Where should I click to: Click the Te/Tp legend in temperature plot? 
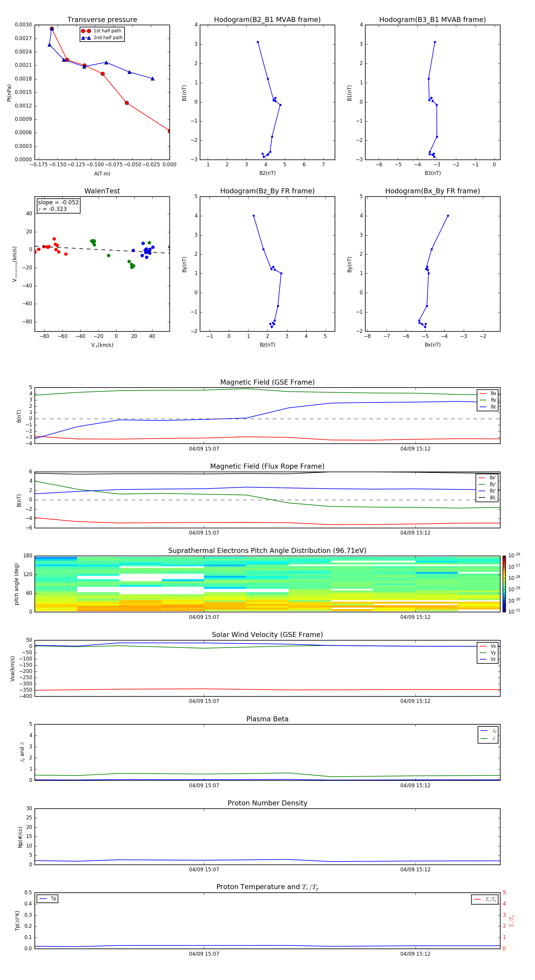(485, 899)
